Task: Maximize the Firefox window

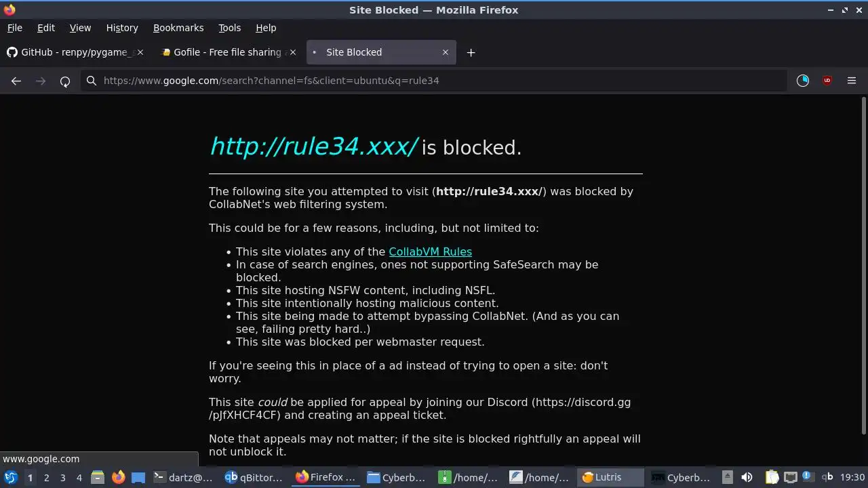Action: [x=845, y=10]
